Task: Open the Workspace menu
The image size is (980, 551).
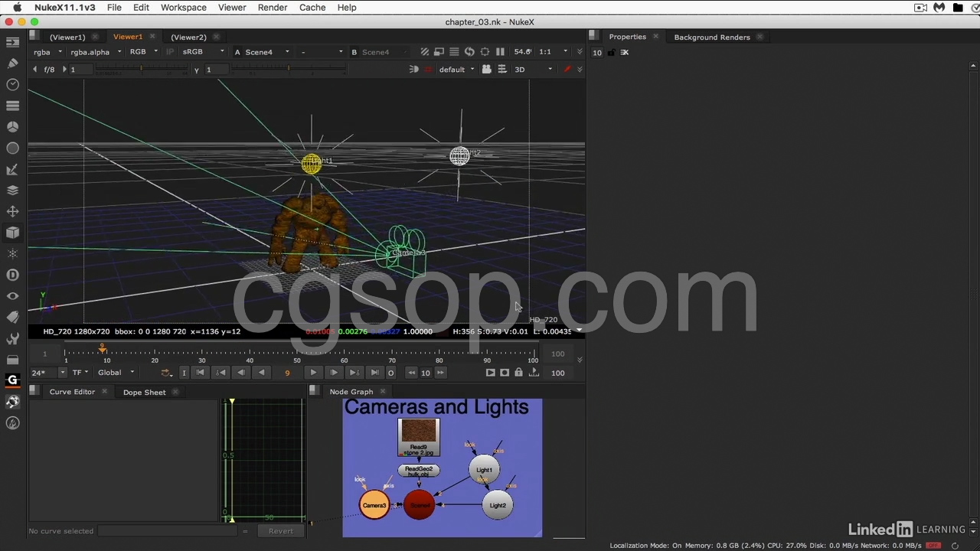Action: tap(183, 8)
